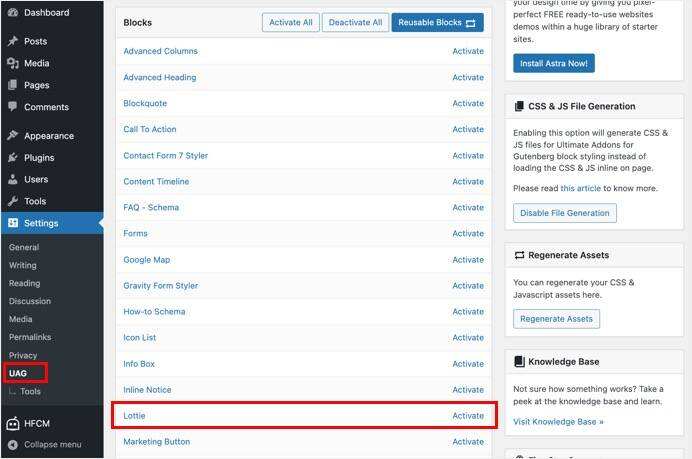692x459 pixels.
Task: Click the Media library icon
Action: (x=13, y=64)
